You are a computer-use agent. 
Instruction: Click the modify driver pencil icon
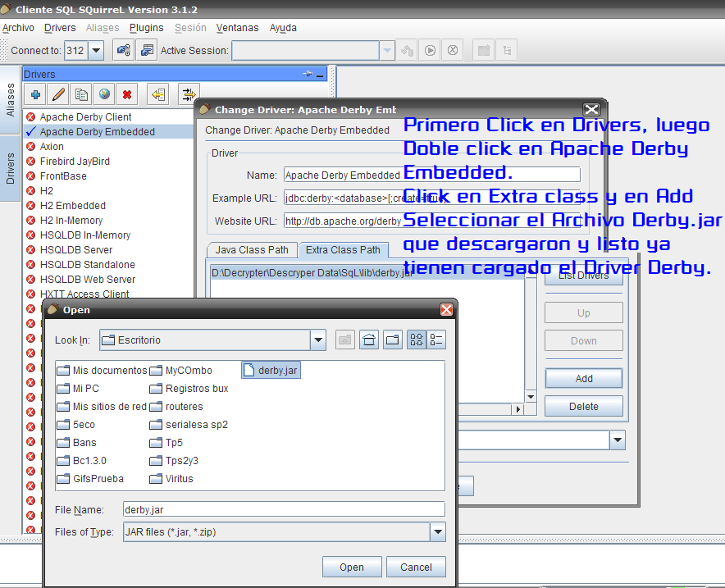[x=58, y=95]
